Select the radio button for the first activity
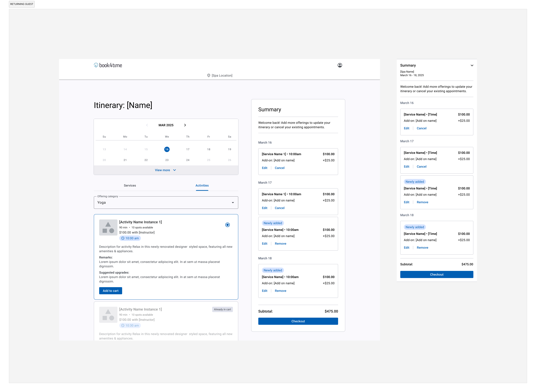 pos(227,225)
